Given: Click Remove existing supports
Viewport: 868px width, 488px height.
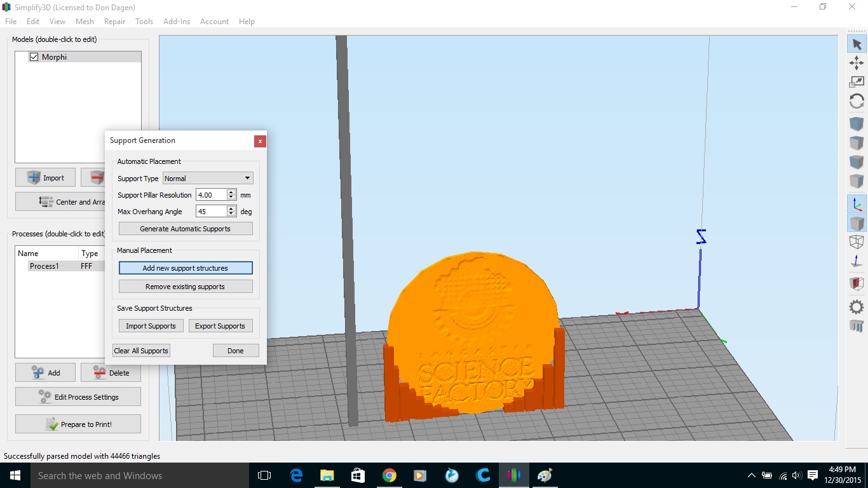Looking at the screenshot, I should pyautogui.click(x=186, y=287).
